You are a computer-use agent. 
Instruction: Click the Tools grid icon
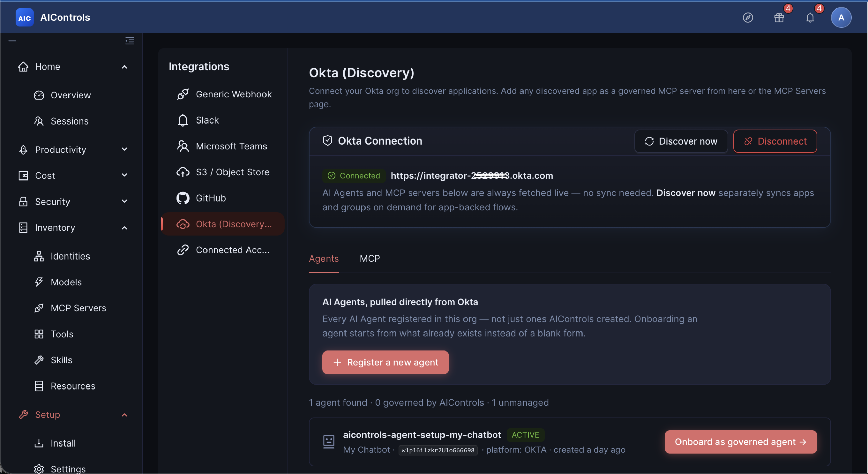(39, 334)
